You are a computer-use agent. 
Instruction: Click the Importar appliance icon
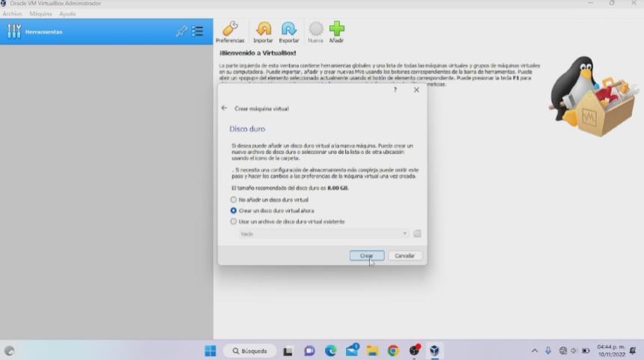(x=264, y=32)
